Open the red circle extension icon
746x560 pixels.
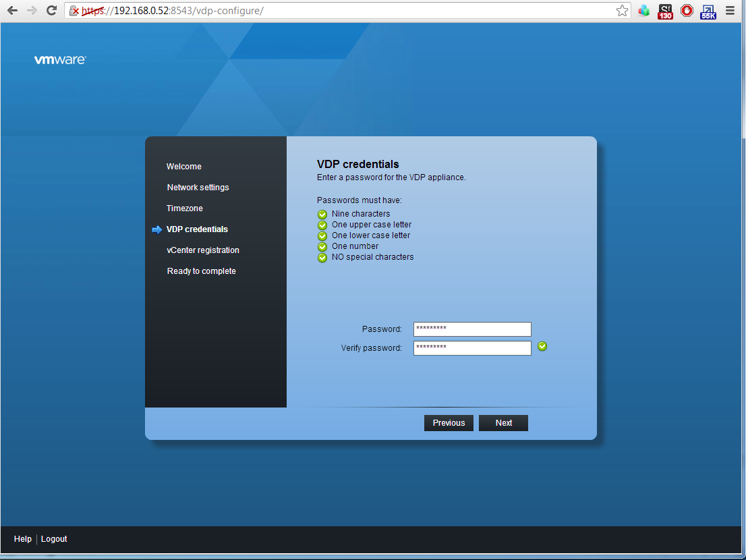click(687, 11)
